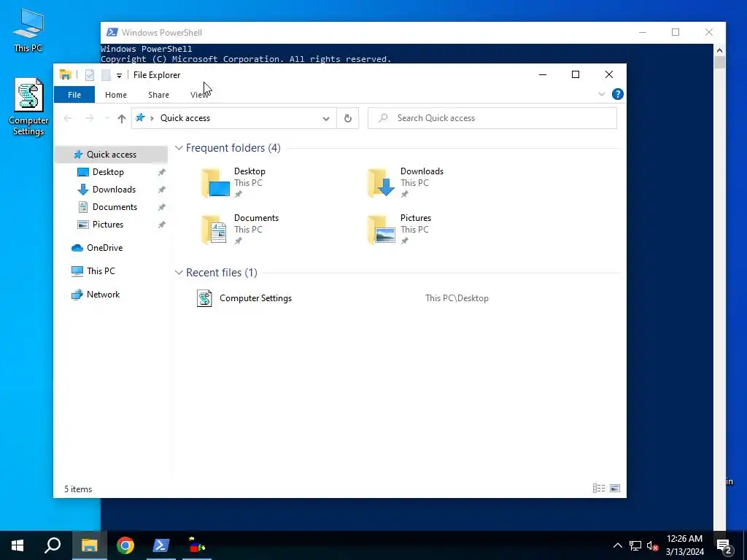Screen dimensions: 747x560
Task: Select OneDrive in the navigation pane
Action: pyautogui.click(x=104, y=248)
